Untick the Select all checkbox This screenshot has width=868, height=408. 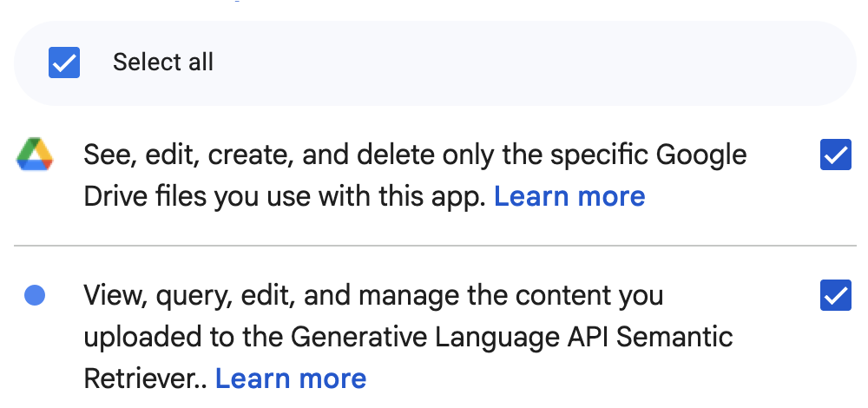[64, 62]
